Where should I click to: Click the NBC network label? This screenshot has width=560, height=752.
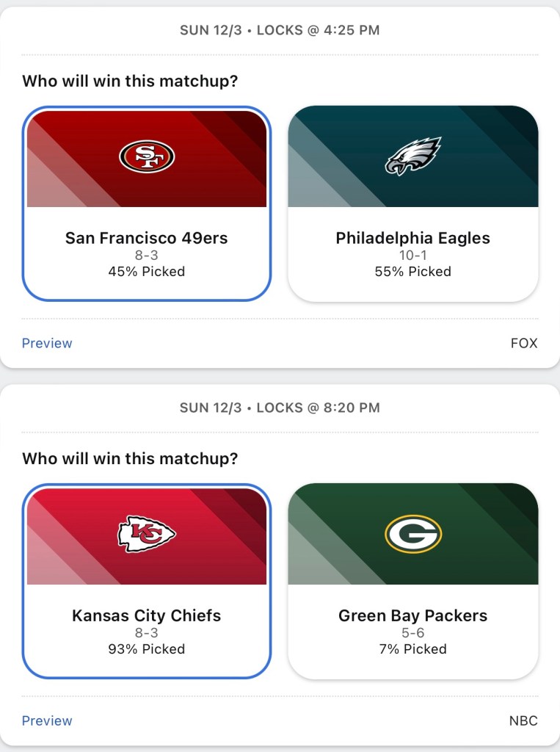pos(523,720)
